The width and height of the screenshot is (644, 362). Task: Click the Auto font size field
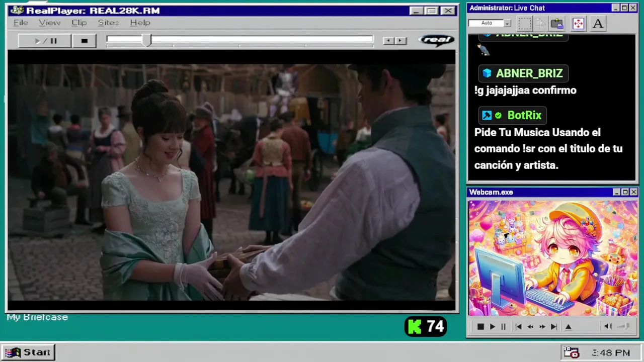coord(486,23)
